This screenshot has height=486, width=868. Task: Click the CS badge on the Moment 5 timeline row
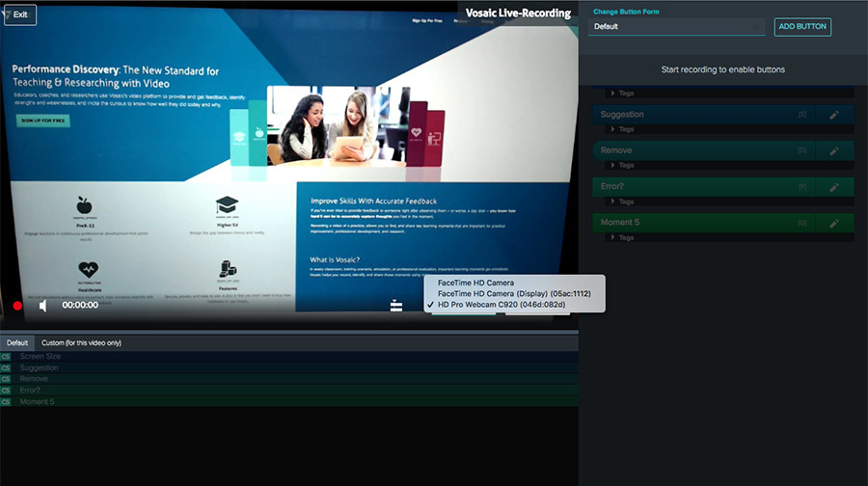click(6, 402)
